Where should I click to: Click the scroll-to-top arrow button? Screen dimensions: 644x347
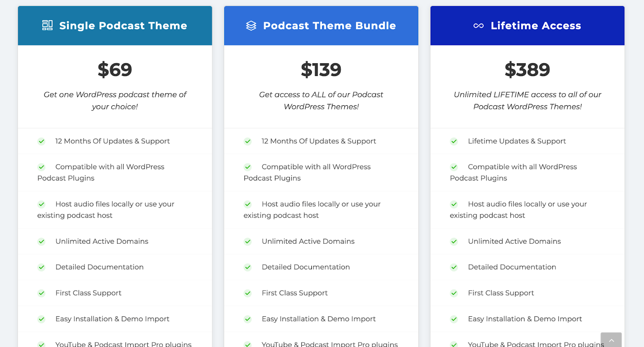(611, 340)
